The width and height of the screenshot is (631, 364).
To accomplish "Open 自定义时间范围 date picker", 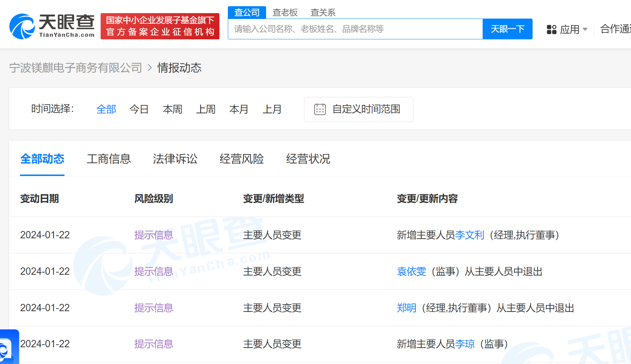I will (359, 109).
